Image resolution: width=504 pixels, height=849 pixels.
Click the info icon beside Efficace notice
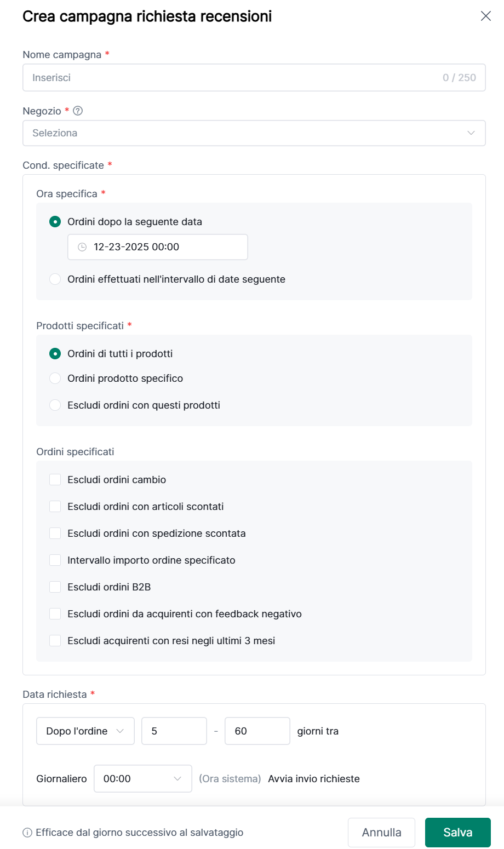tap(27, 833)
